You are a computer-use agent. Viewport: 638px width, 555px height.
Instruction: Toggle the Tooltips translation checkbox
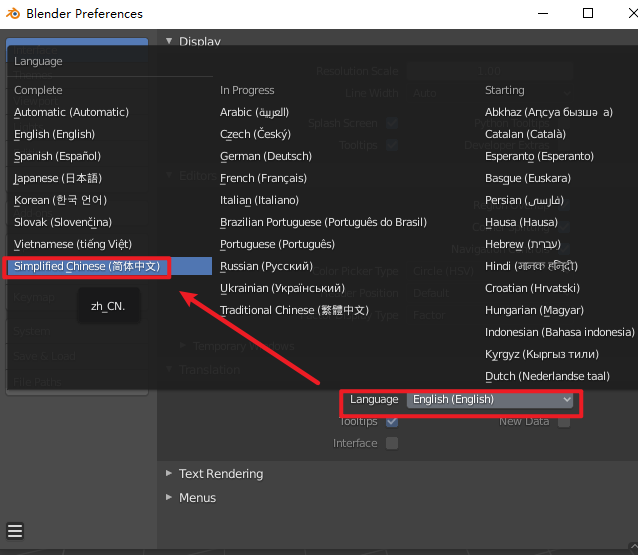click(392, 421)
